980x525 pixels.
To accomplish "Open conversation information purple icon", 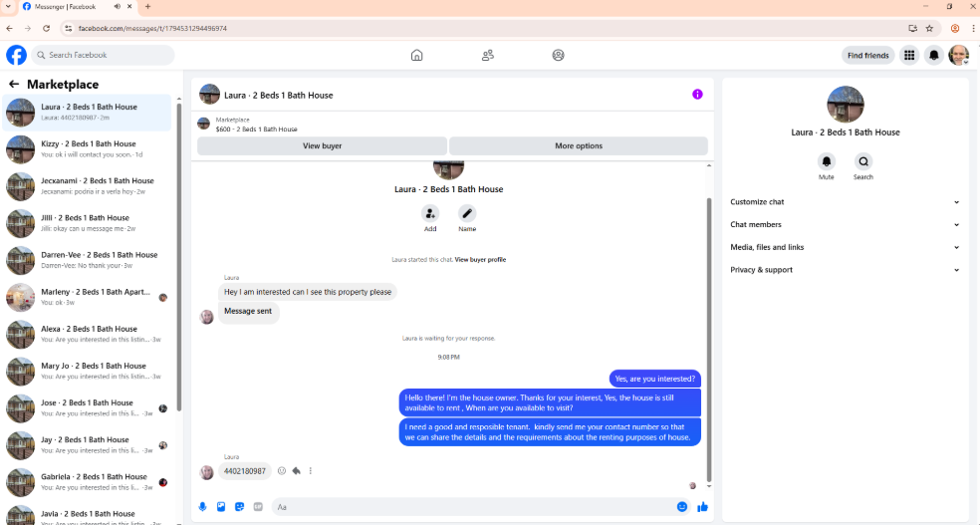I will 697,95.
